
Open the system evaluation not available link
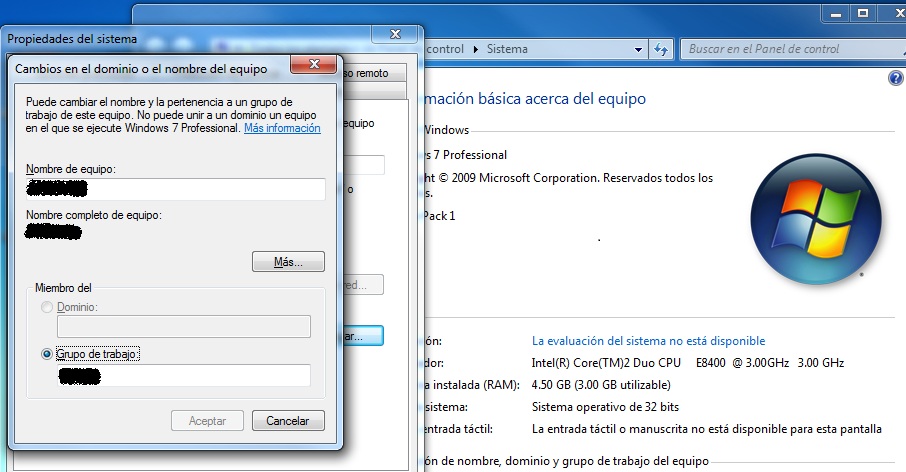click(x=648, y=341)
